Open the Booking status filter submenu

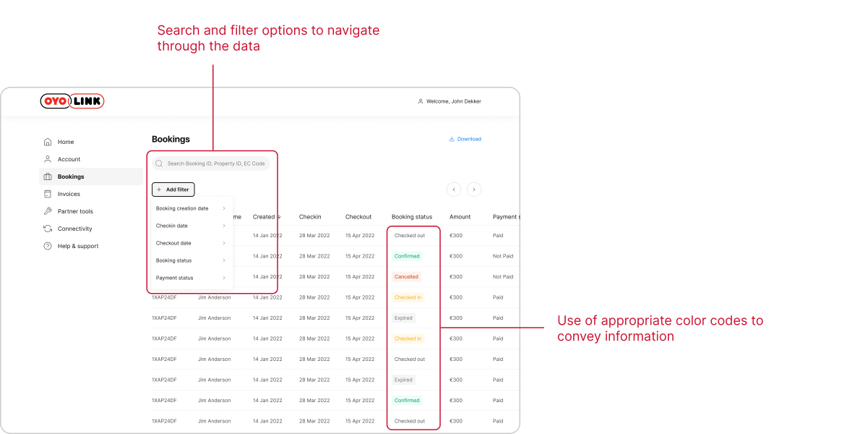tap(192, 260)
